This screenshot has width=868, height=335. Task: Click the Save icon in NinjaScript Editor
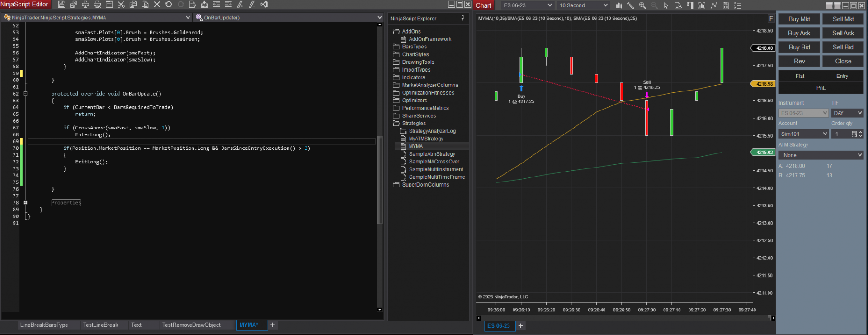(61, 5)
